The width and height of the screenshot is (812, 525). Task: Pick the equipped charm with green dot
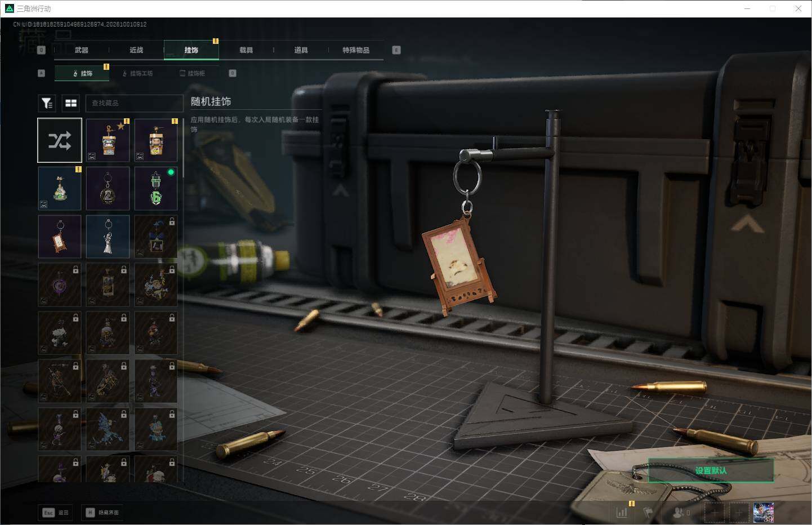156,188
